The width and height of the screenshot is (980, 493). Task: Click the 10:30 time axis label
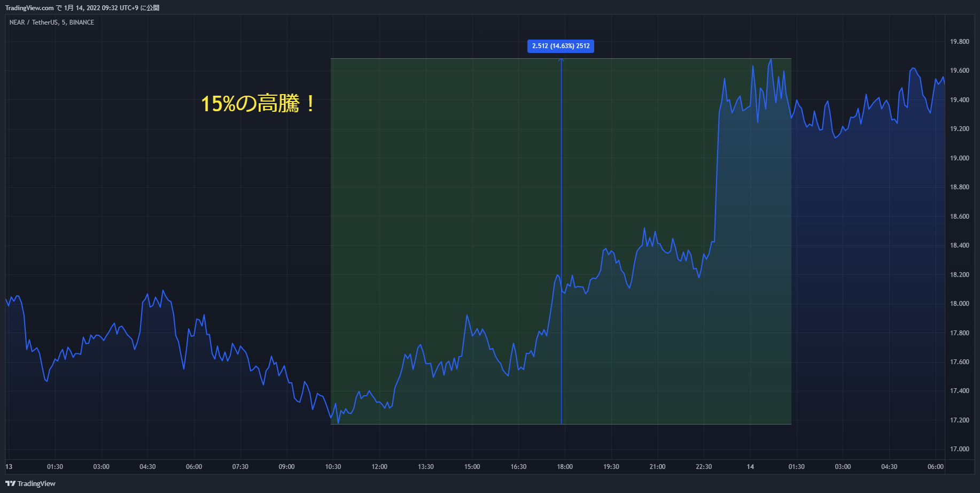[333, 467]
